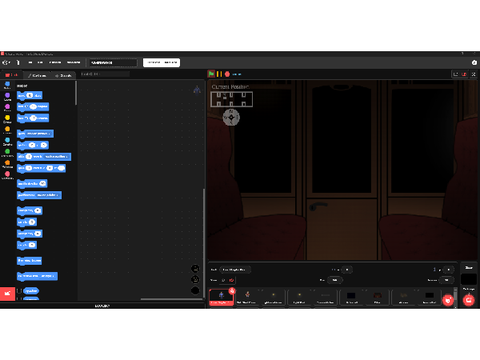The image size is (480, 360).
Task: Switch to the small stage layout
Action: click(455, 74)
